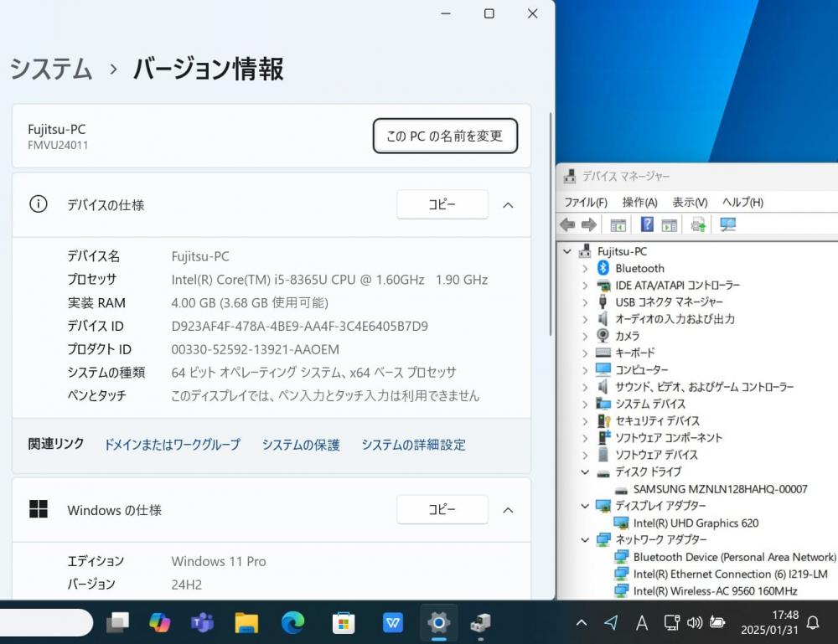Select Bluetooth Device (Personal Area Network)

734,557
